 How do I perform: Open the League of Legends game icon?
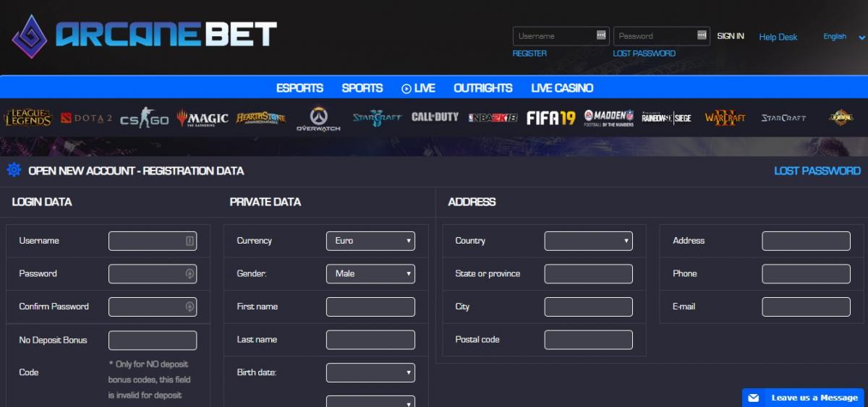pyautogui.click(x=27, y=118)
